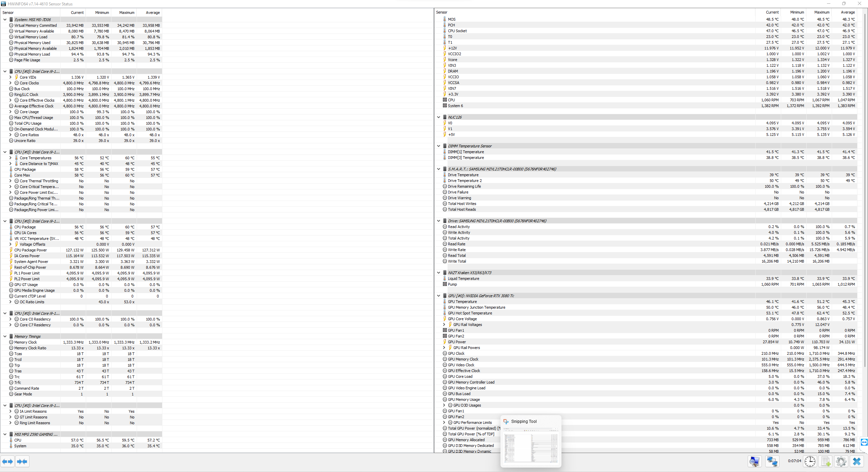Click the thermometer icon beside GPU Temperature
The image size is (868, 472).
point(444,302)
